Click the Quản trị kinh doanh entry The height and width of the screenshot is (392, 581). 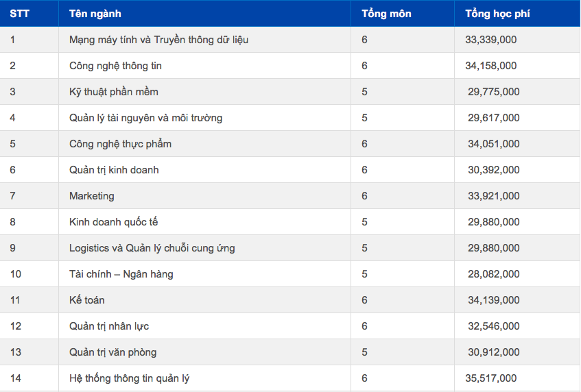114,170
